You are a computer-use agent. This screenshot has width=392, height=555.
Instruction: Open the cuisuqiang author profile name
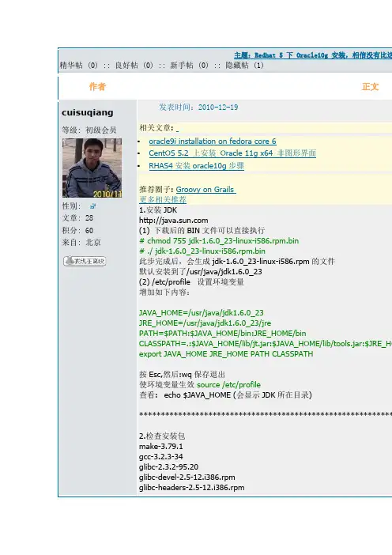(88, 112)
